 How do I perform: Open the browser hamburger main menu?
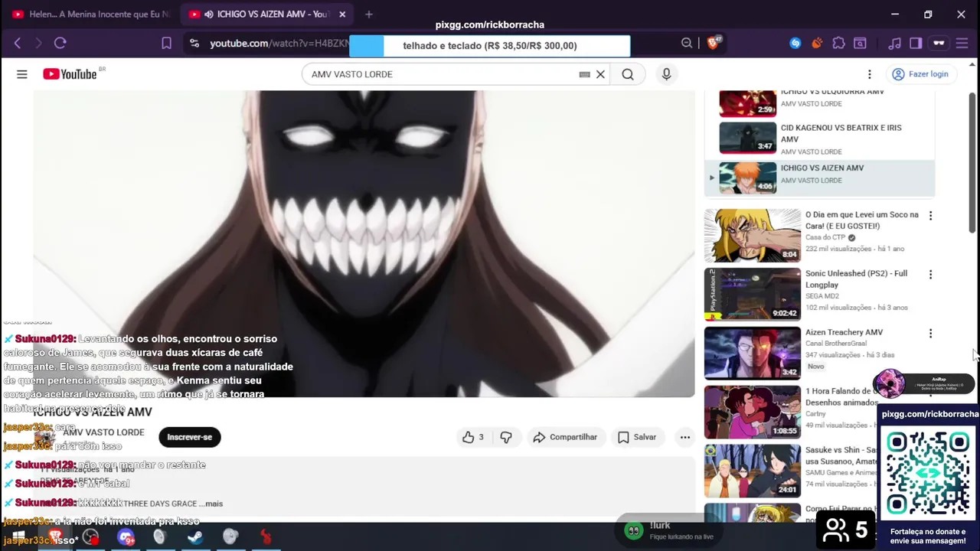(962, 44)
